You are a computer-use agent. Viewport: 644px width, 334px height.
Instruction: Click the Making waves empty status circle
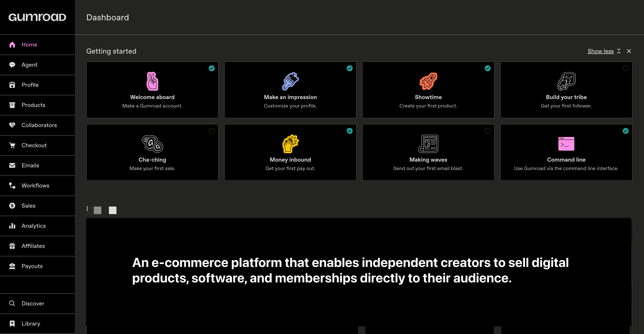coord(487,131)
